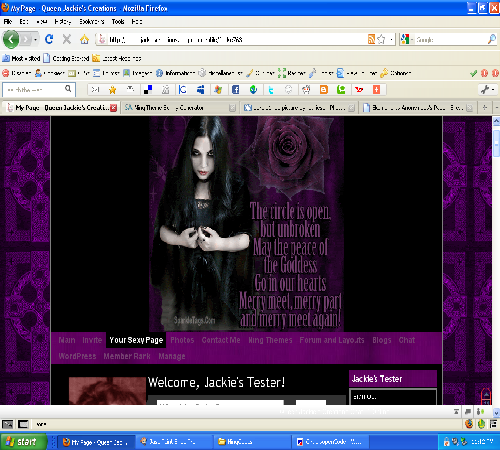This screenshot has height=450, width=500.
Task: Open the Bookmarks menu
Action: tap(92, 22)
